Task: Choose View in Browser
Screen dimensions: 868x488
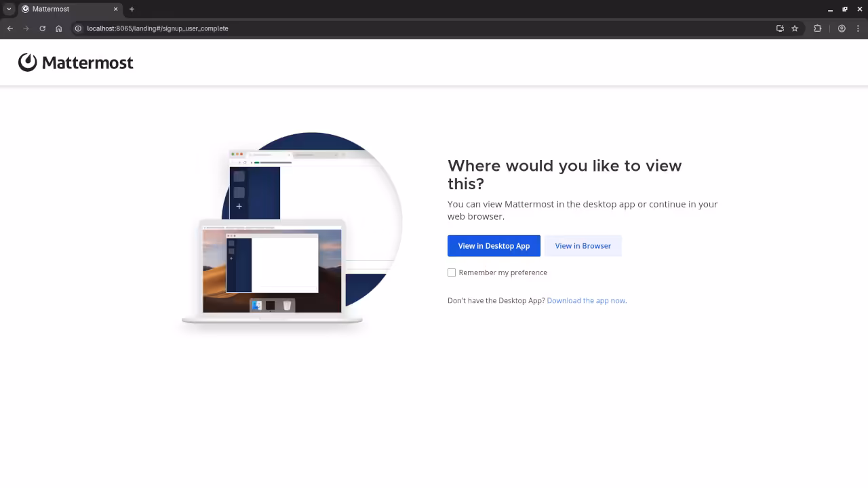Action: (583, 245)
